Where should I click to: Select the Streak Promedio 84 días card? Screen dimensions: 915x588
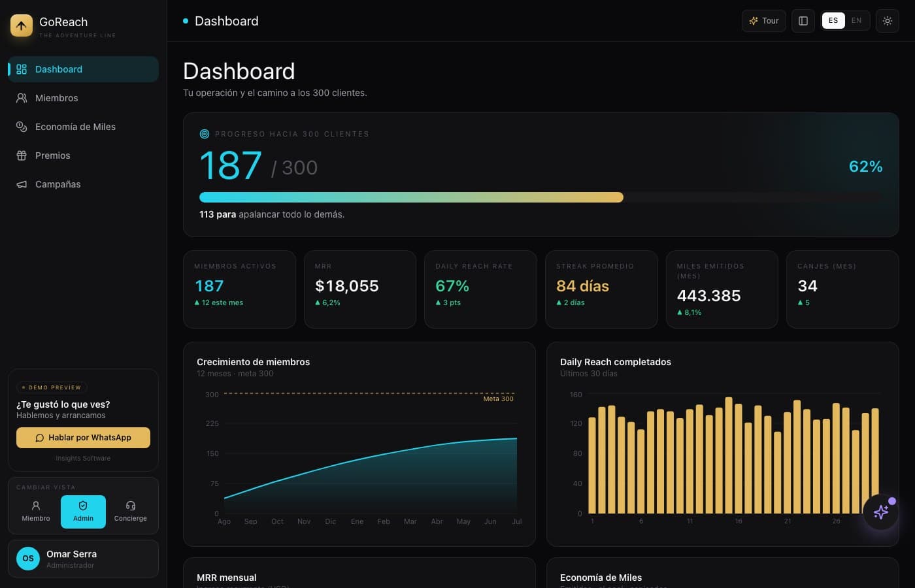point(601,289)
